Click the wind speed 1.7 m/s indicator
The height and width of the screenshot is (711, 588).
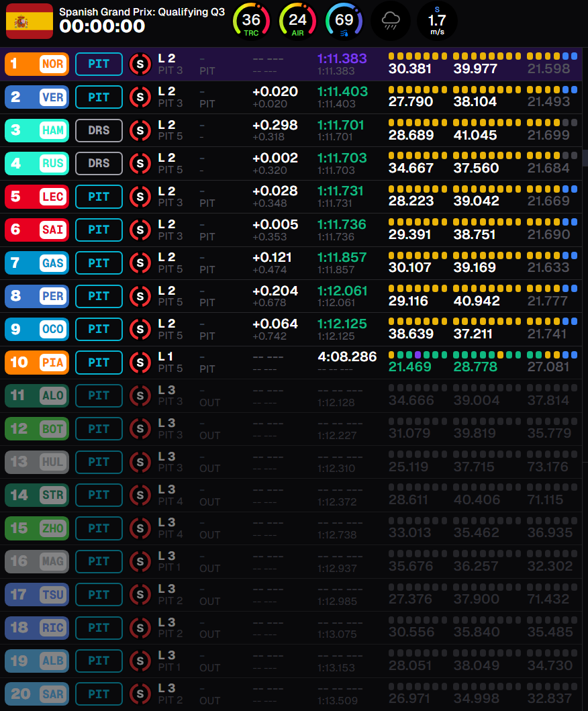pyautogui.click(x=437, y=21)
